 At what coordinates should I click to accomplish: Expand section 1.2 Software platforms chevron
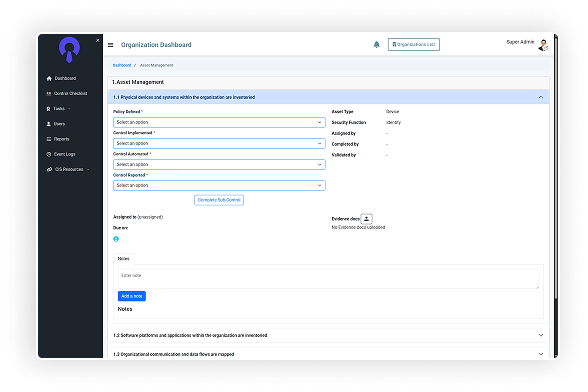coord(541,335)
